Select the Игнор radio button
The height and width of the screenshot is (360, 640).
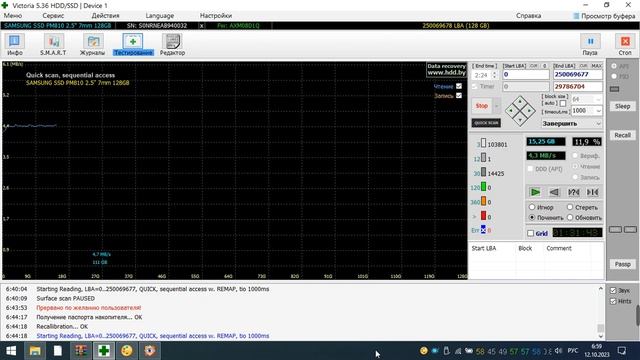tap(532, 207)
